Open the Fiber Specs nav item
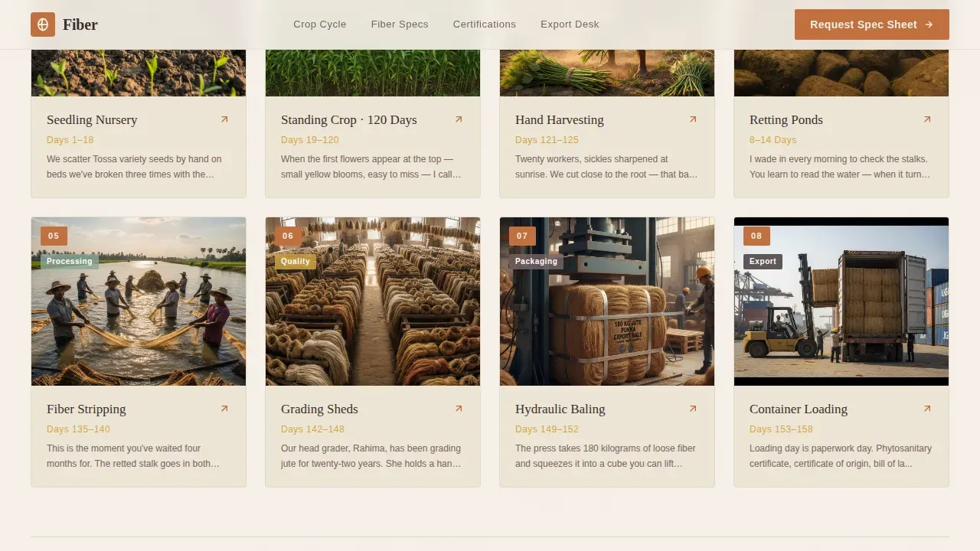Screen dimensions: 980x551 tap(400, 24)
